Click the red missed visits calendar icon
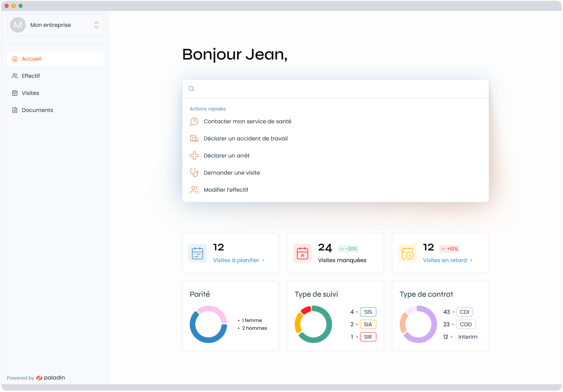Screen dimensions: 563x392 point(302,253)
